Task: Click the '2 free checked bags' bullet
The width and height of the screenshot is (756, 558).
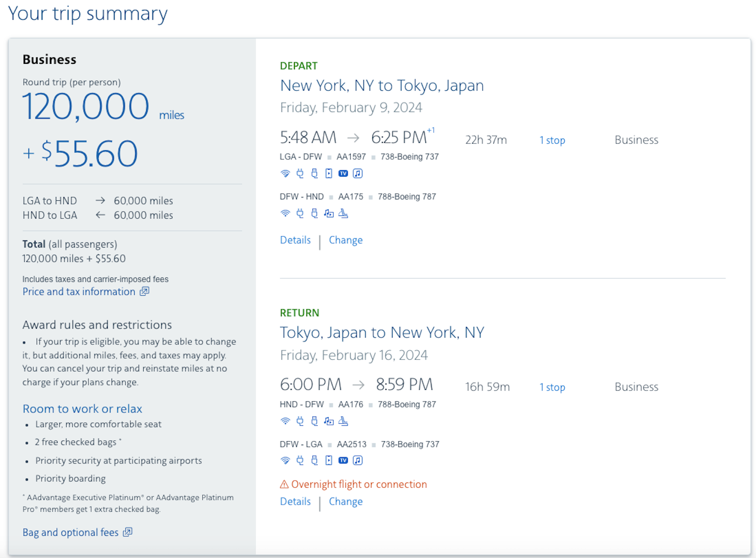Action: click(x=78, y=442)
